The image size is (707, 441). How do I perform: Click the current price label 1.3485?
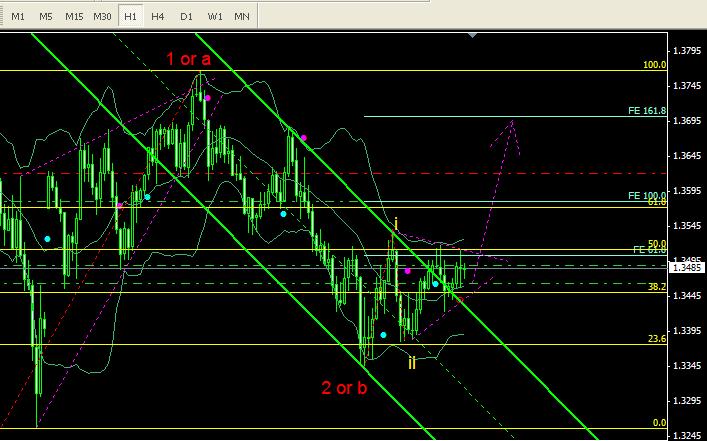click(x=687, y=268)
